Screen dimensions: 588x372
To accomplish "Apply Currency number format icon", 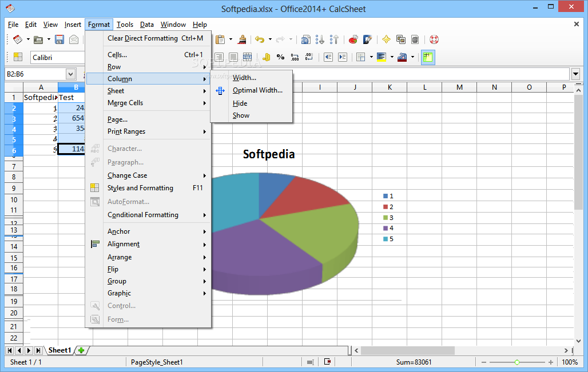I will point(266,57).
